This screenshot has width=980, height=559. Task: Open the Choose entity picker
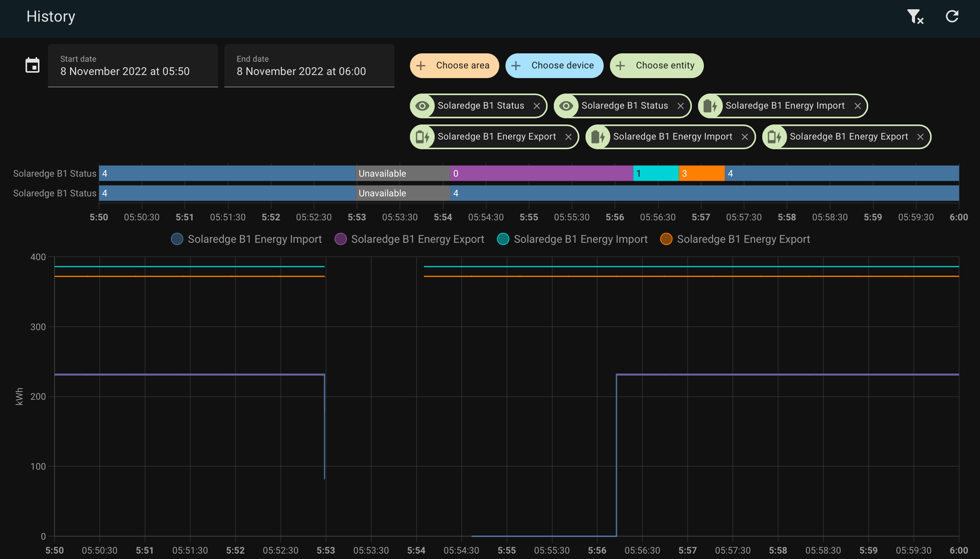[x=657, y=66]
